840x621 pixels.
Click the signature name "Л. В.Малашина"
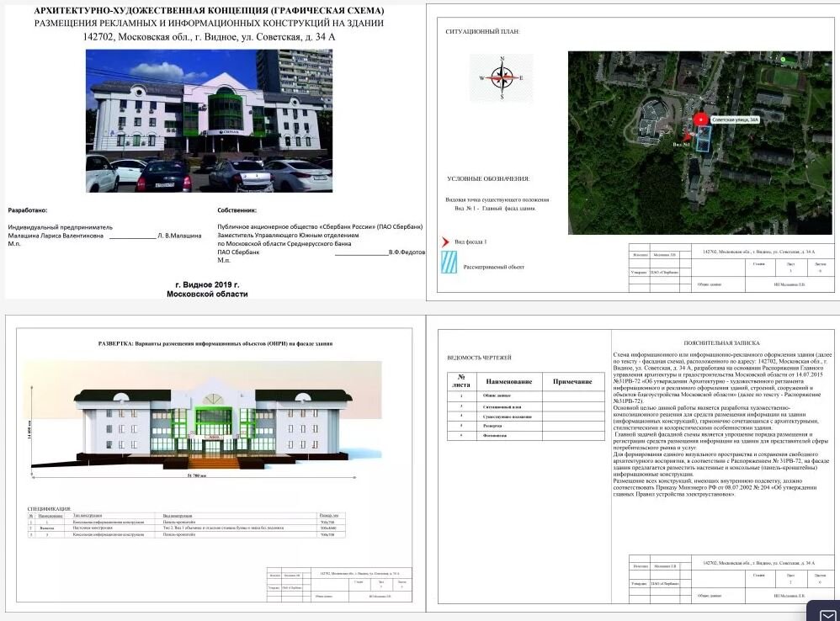point(179,236)
